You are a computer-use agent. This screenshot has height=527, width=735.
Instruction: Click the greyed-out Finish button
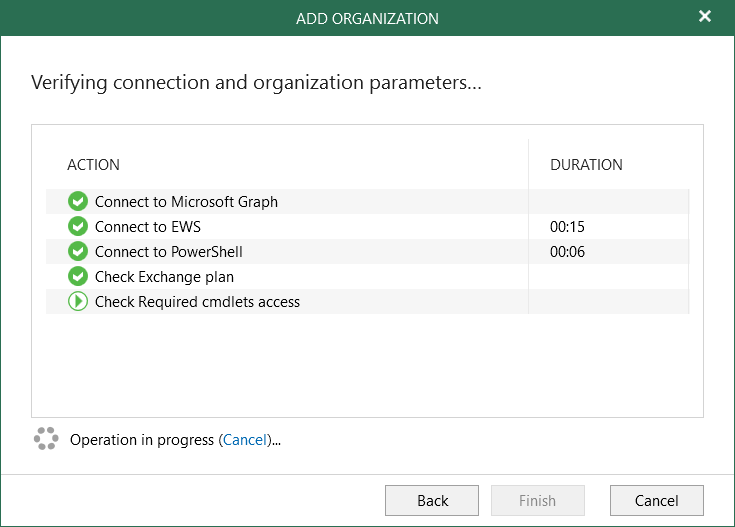click(x=538, y=501)
